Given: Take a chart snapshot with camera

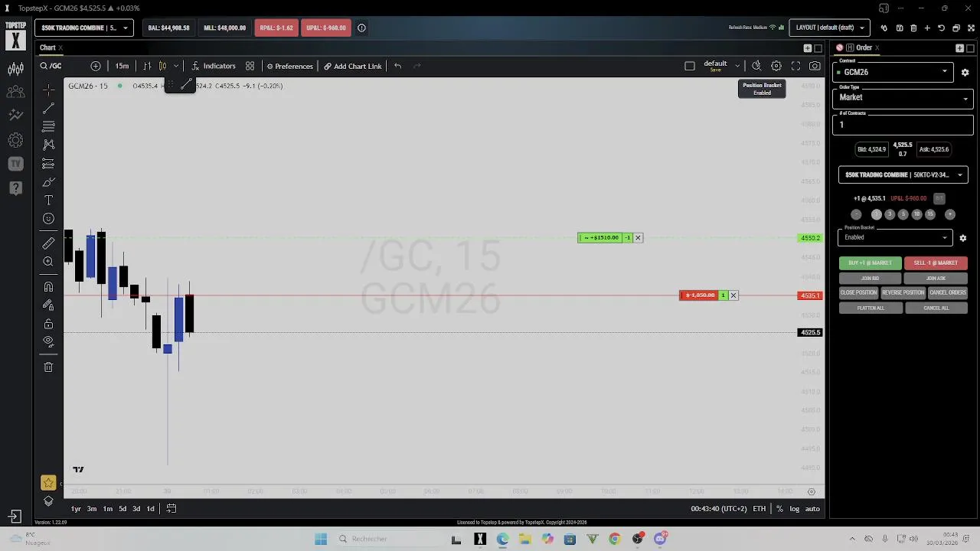Looking at the screenshot, I should click(x=815, y=66).
